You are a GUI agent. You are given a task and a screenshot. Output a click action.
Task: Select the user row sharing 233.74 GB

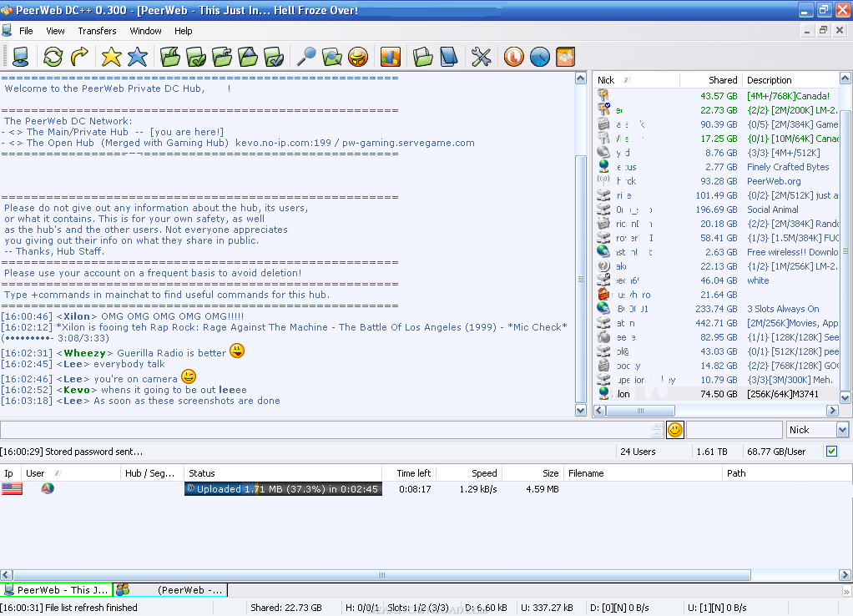(716, 309)
